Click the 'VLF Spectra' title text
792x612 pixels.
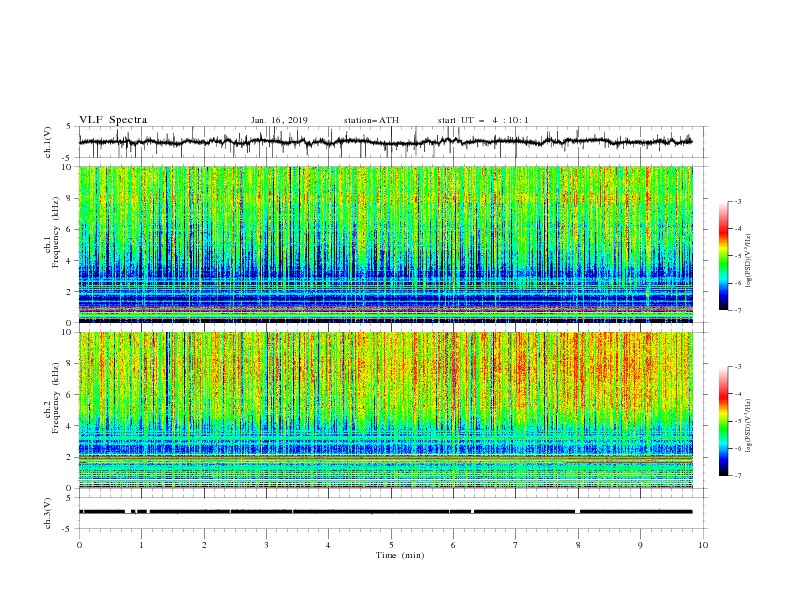pyautogui.click(x=113, y=120)
